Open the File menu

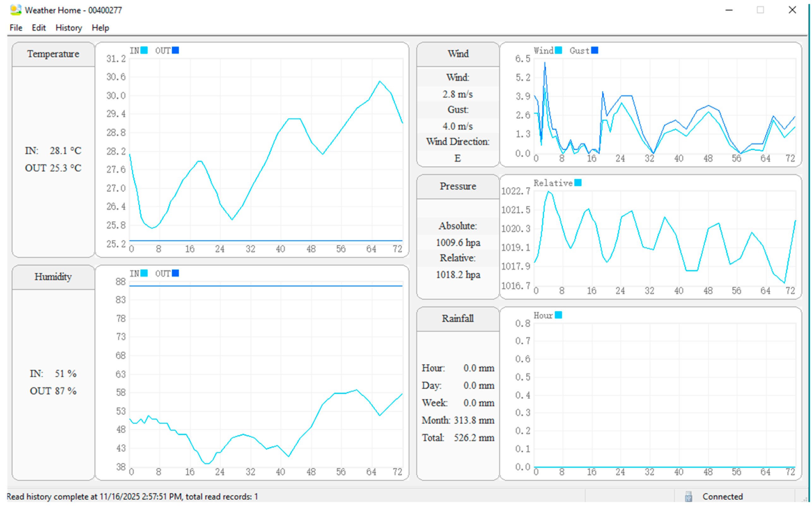(16, 27)
